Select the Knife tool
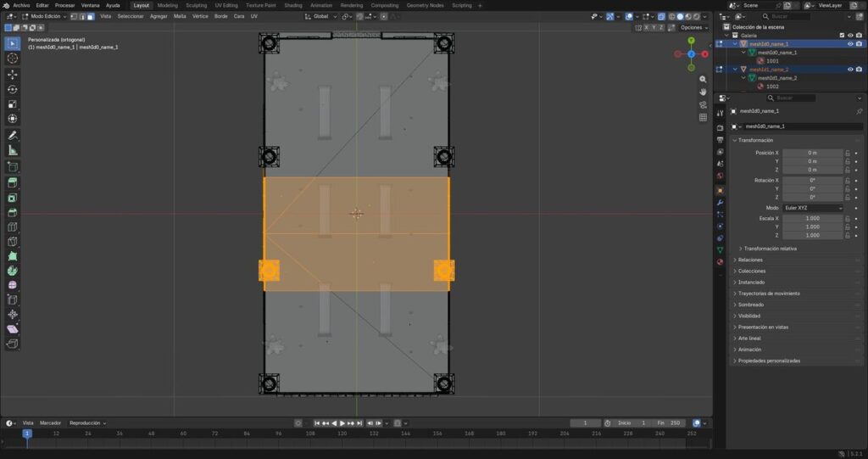This screenshot has height=459, width=868. pos(13,241)
